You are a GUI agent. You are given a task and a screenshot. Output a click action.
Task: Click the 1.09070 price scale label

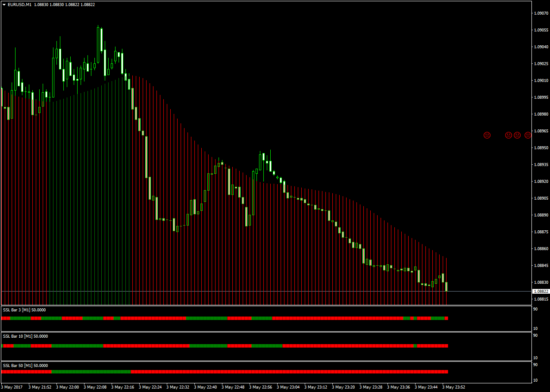[x=541, y=13]
